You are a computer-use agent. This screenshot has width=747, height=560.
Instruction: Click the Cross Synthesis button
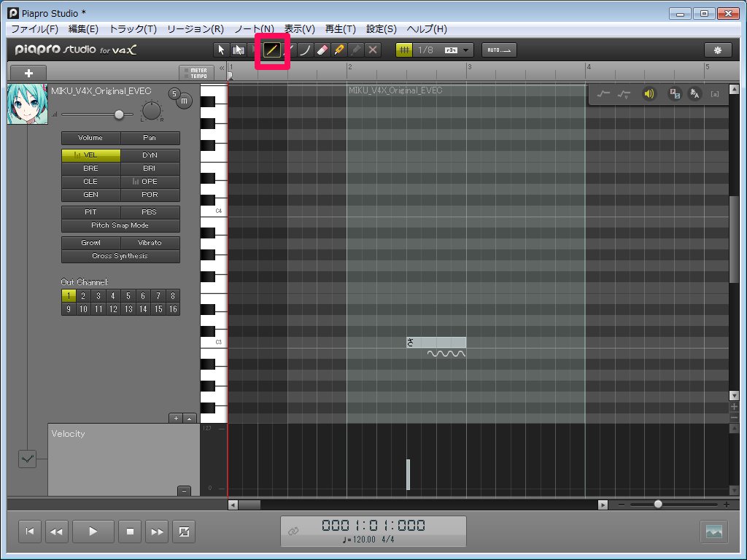point(120,256)
